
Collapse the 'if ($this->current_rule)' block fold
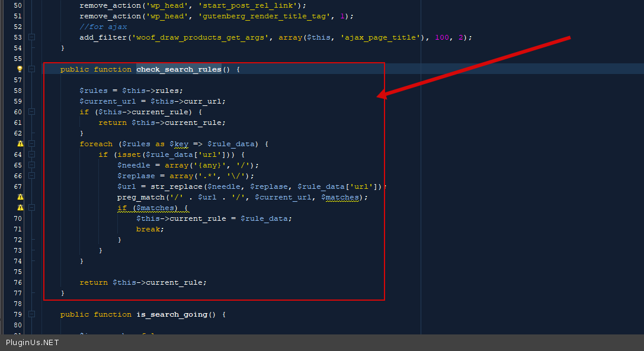click(x=31, y=112)
